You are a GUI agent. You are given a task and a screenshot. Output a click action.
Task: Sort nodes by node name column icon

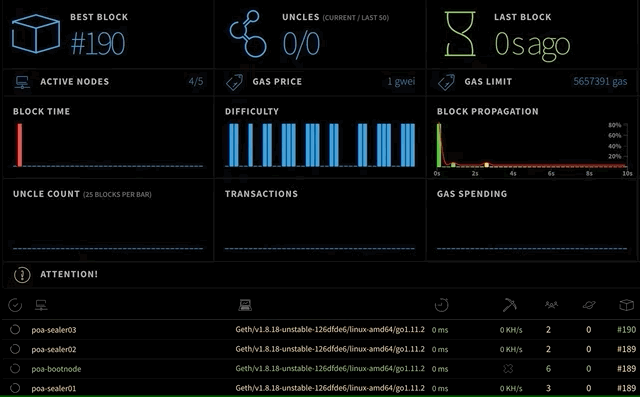[x=41, y=305]
